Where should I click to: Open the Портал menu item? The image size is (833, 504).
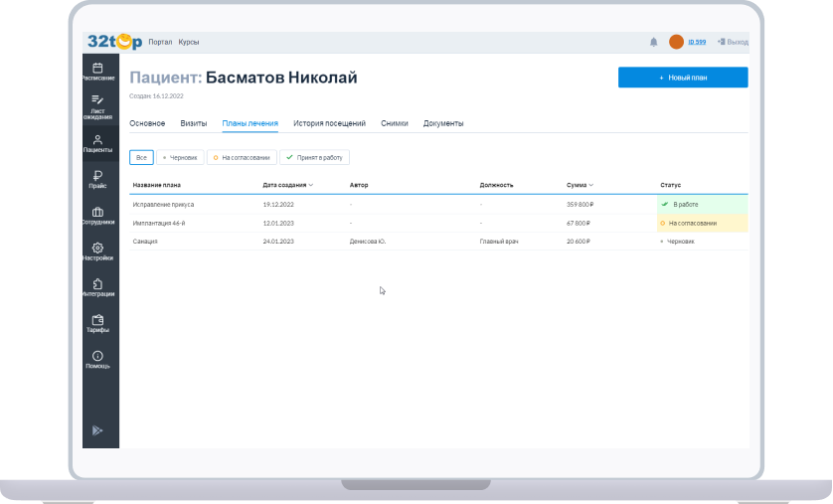pyautogui.click(x=160, y=42)
